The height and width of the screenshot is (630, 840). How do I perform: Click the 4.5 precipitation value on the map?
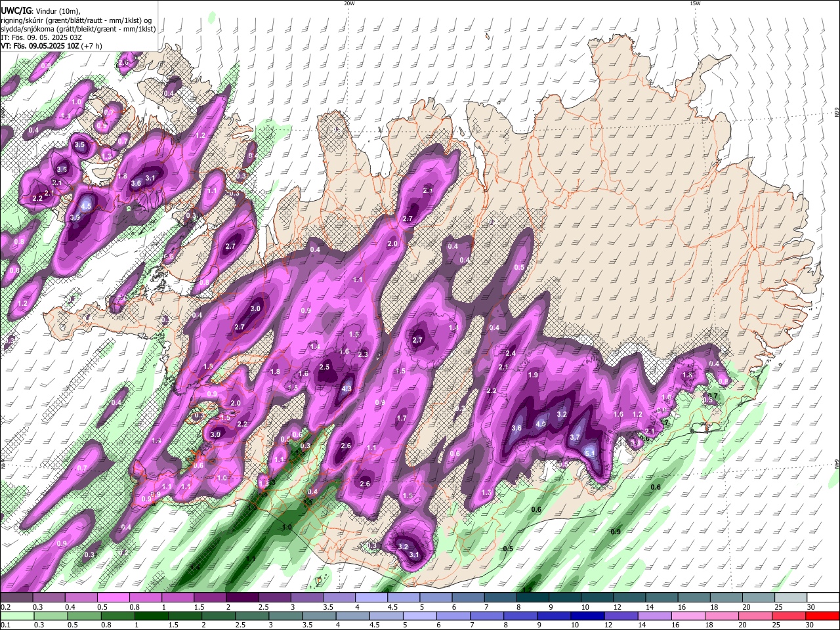pyautogui.click(x=85, y=206)
